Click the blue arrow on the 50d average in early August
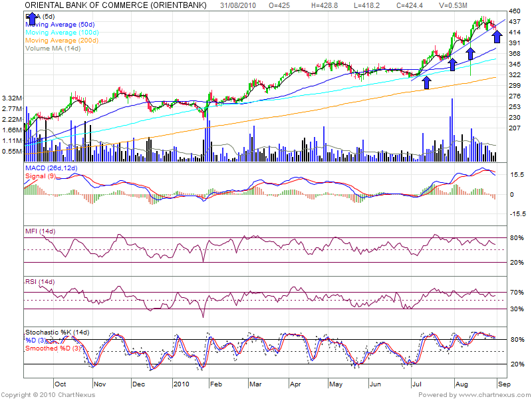Viewport: 532px width, 399px height. (x=452, y=65)
